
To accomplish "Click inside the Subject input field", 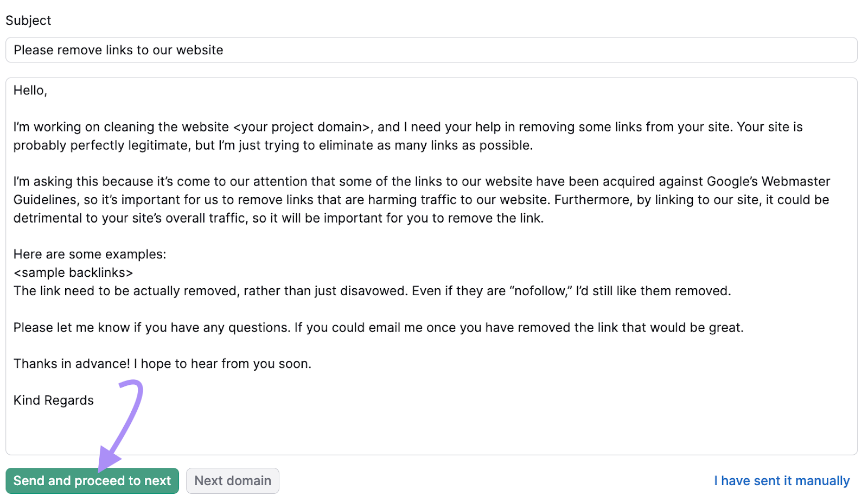I will tap(380, 50).
